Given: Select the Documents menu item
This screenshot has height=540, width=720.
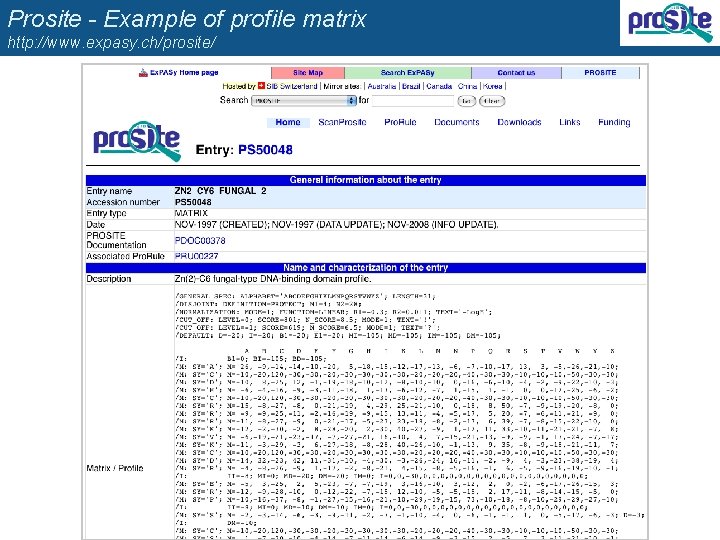Looking at the screenshot, I should coord(457,122).
